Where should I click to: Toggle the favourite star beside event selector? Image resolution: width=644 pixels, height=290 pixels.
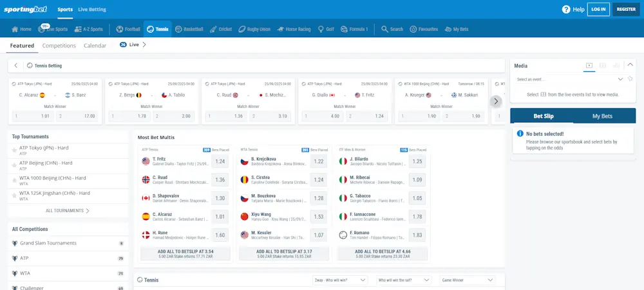[x=630, y=79]
